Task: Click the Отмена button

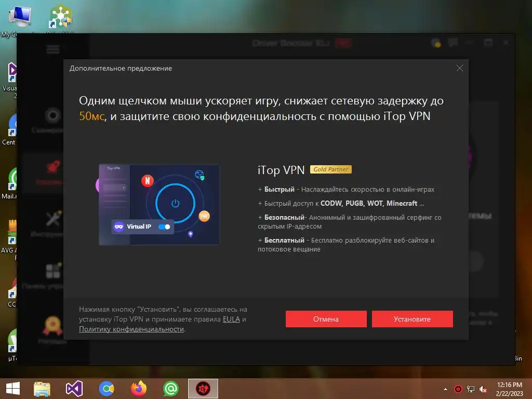Action: click(x=326, y=319)
